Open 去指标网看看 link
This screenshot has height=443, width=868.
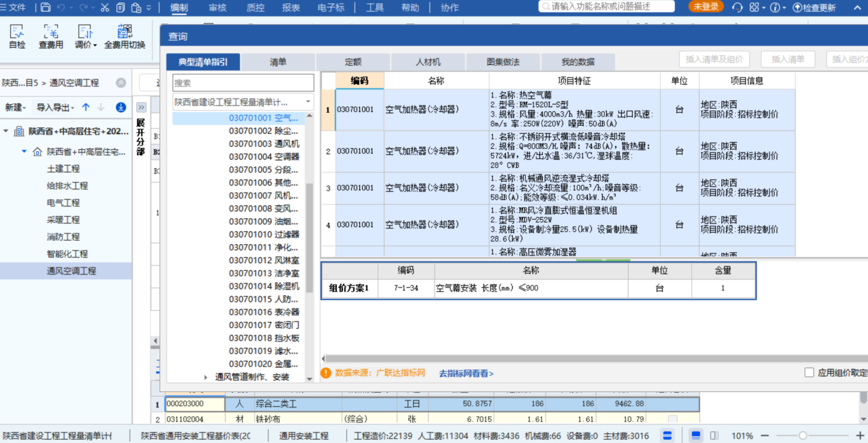point(466,374)
